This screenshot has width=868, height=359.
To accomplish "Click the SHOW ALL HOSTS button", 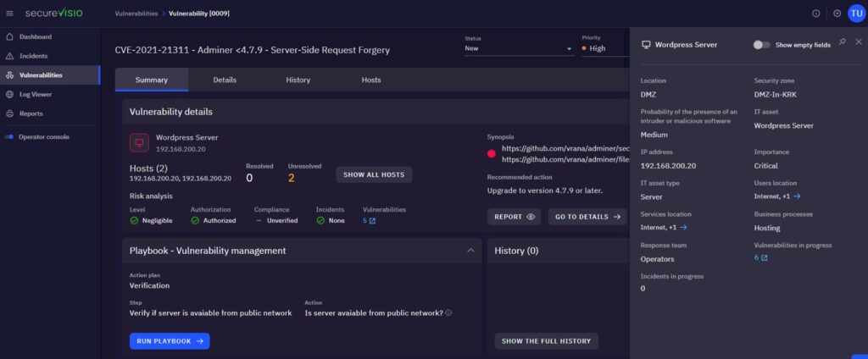I will (374, 174).
